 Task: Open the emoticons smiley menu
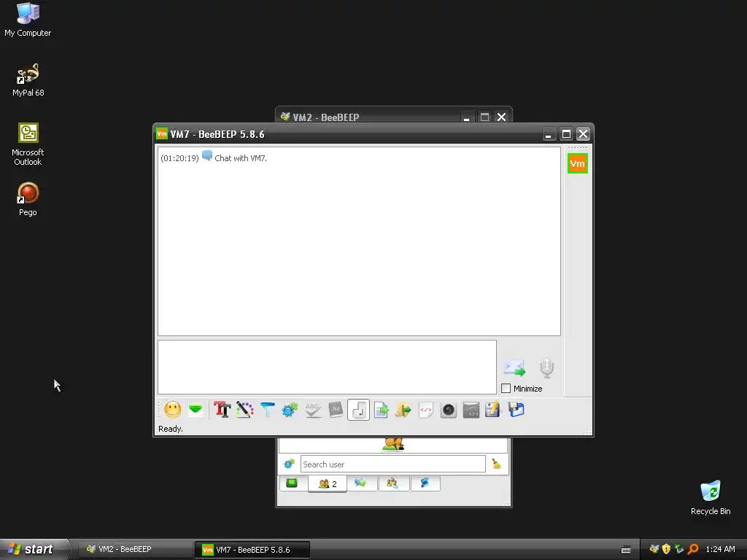click(x=172, y=410)
